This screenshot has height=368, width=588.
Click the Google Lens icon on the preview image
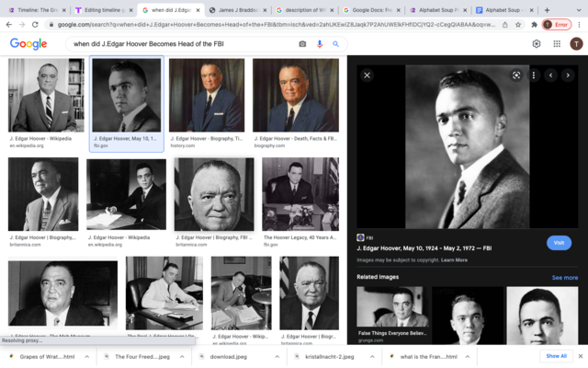pyautogui.click(x=516, y=75)
